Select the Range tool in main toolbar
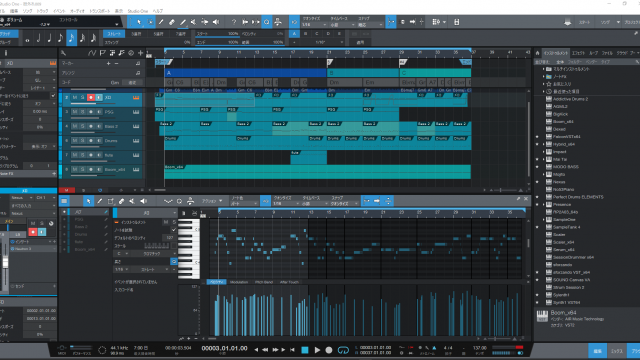The image size is (640, 360). coord(150,22)
